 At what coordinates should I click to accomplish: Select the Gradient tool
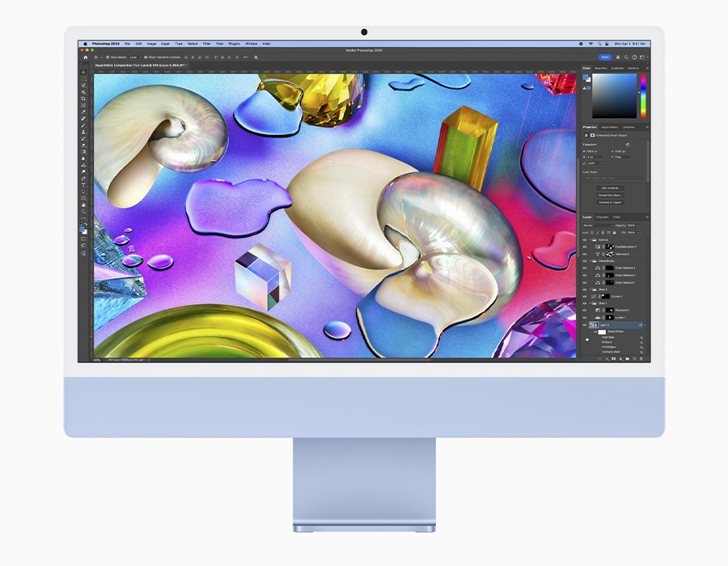83,152
